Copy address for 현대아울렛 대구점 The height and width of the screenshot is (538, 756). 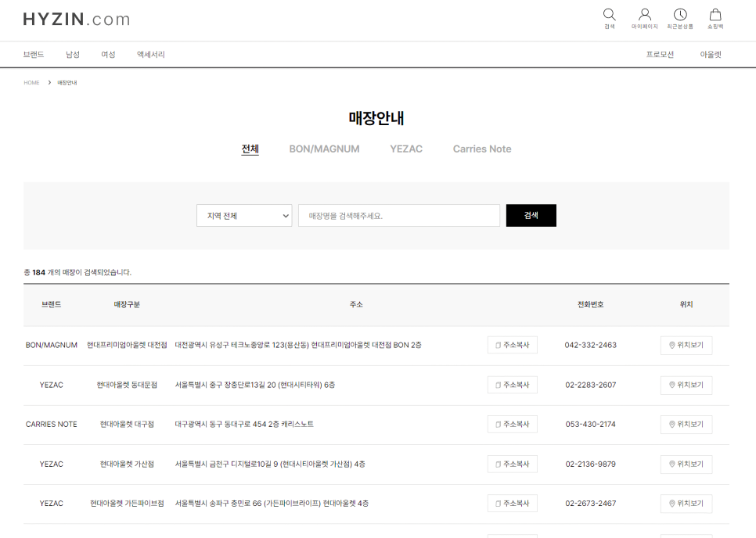pos(512,425)
